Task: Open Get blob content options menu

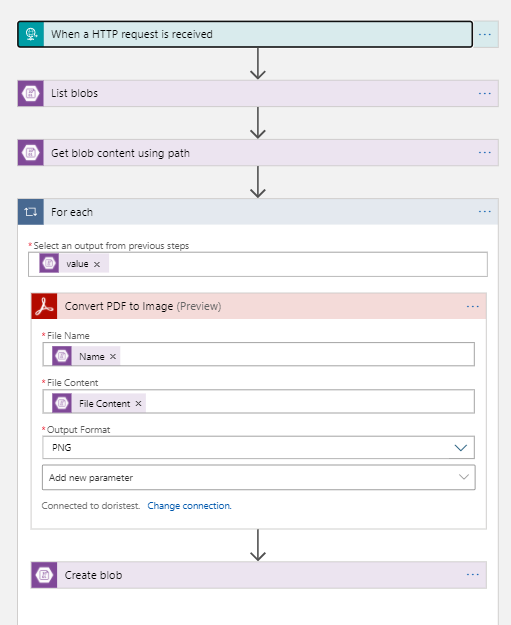Action: point(485,153)
